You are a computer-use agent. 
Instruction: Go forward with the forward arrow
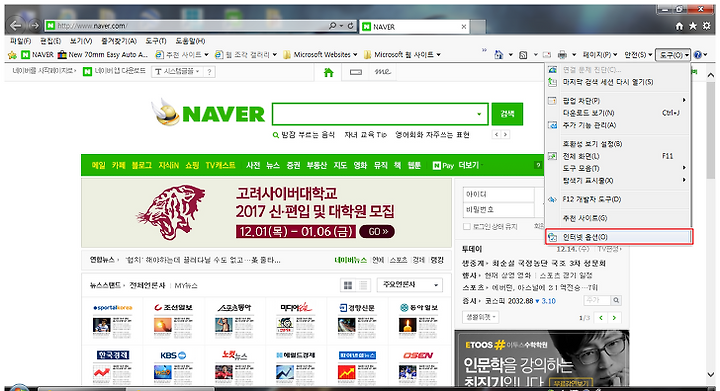(x=34, y=26)
